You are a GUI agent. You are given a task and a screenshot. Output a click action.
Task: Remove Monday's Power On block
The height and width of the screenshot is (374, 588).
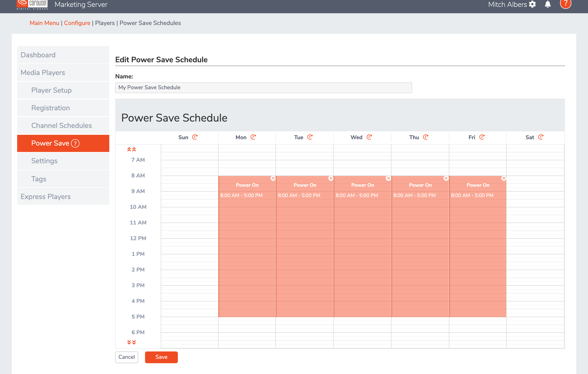tap(273, 178)
